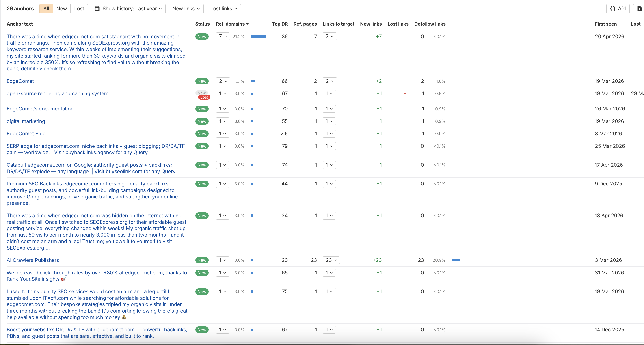This screenshot has width=644, height=345.
Task: Expand the 23 links to target dropdown
Action: [x=331, y=260]
